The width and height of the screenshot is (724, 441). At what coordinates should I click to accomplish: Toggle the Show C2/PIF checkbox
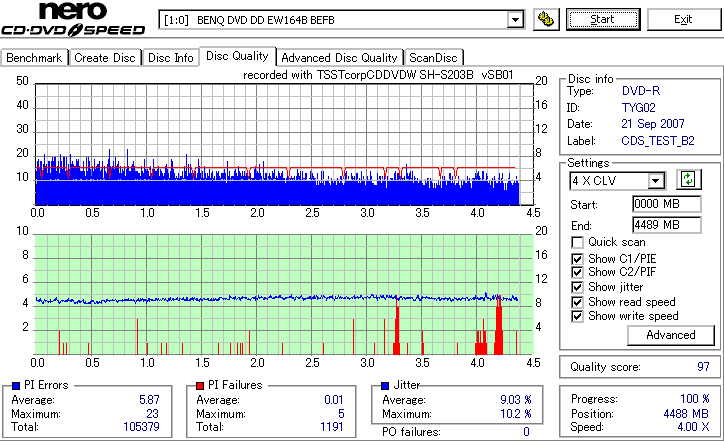577,272
